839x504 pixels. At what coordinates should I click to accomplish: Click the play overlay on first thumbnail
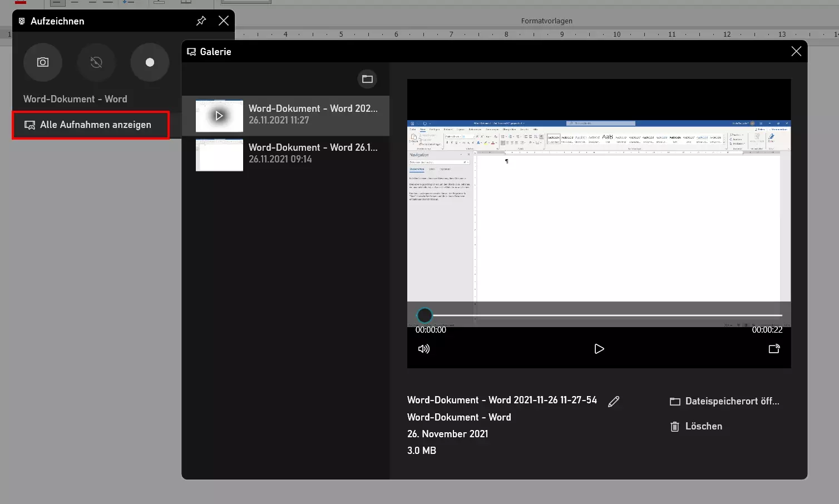[219, 116]
